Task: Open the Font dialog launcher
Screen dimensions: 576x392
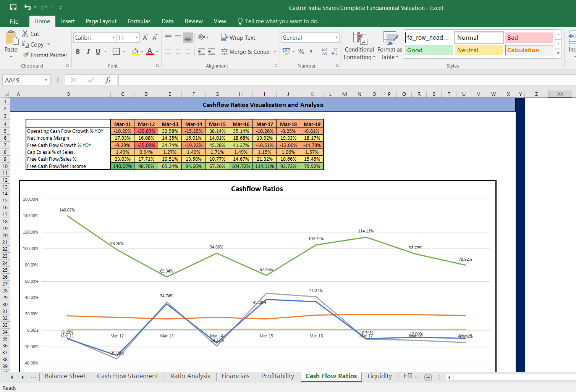Action: [x=157, y=66]
